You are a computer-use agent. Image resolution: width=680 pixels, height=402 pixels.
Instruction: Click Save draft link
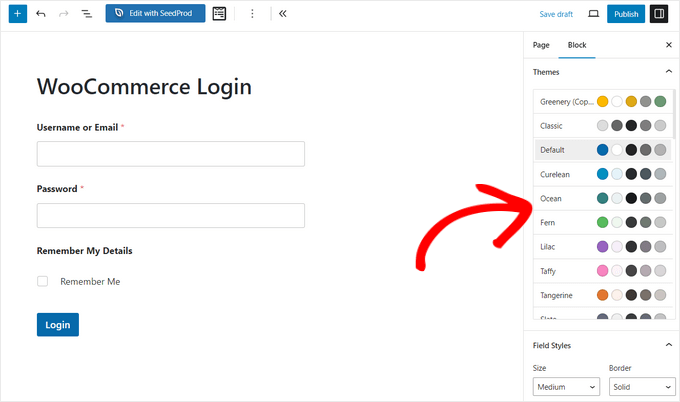point(556,14)
